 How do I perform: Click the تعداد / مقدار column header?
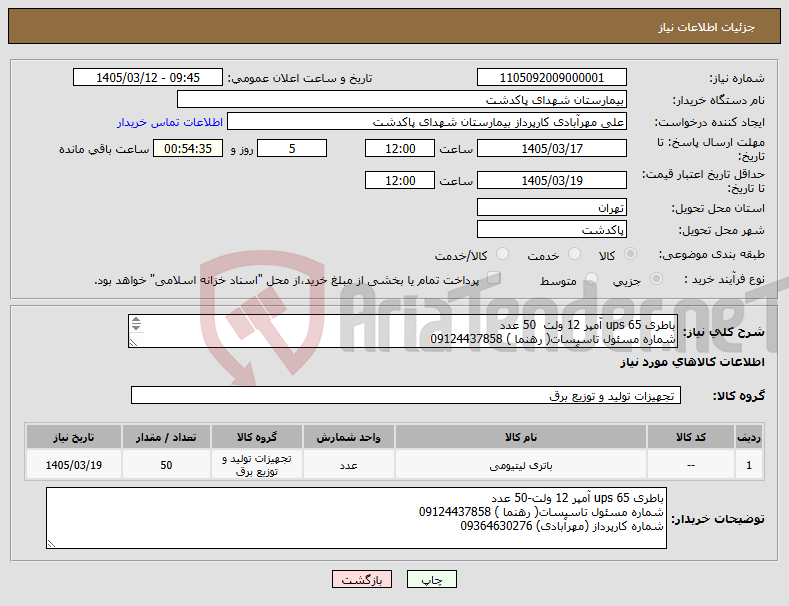(166, 437)
